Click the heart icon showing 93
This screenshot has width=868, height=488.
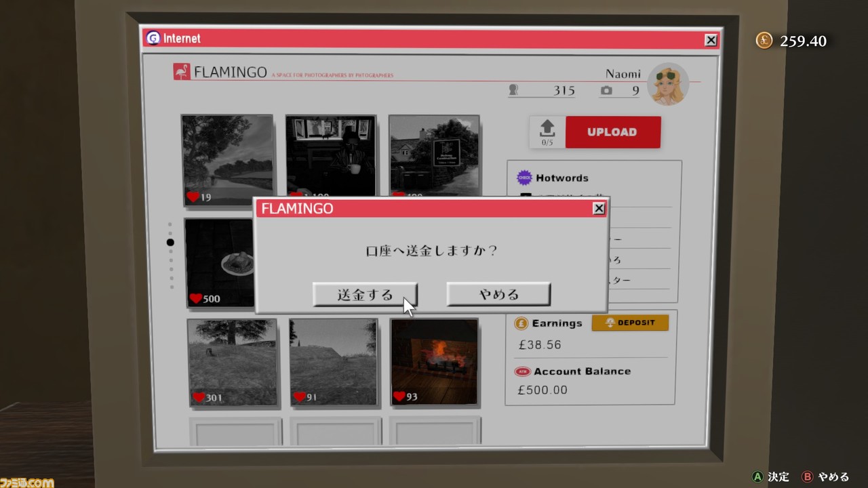[x=399, y=396]
